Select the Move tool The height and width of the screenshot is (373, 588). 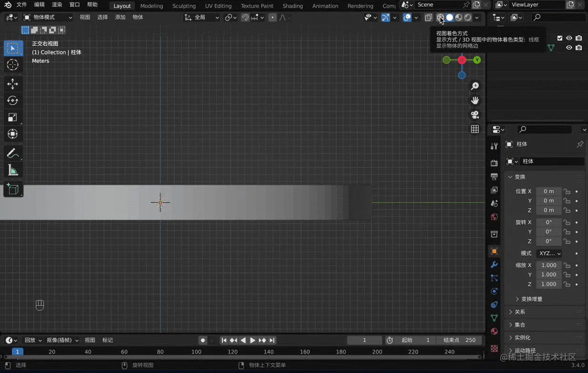click(x=13, y=84)
